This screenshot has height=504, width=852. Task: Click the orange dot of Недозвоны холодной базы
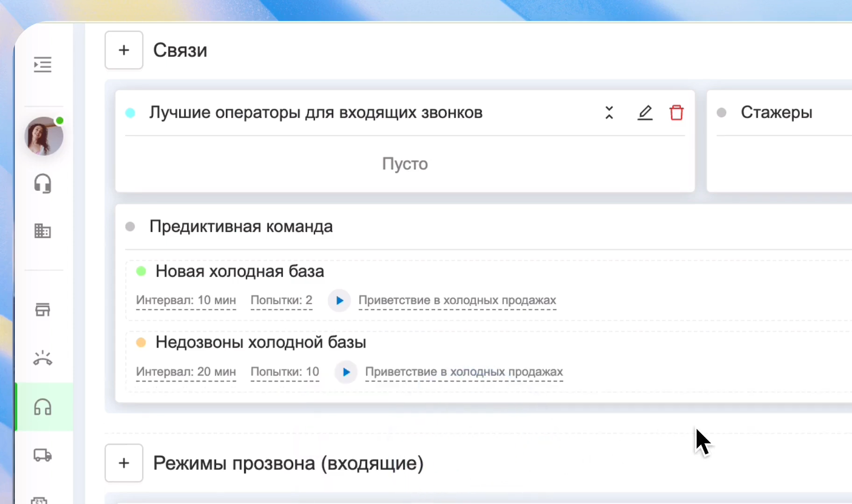pos(141,343)
